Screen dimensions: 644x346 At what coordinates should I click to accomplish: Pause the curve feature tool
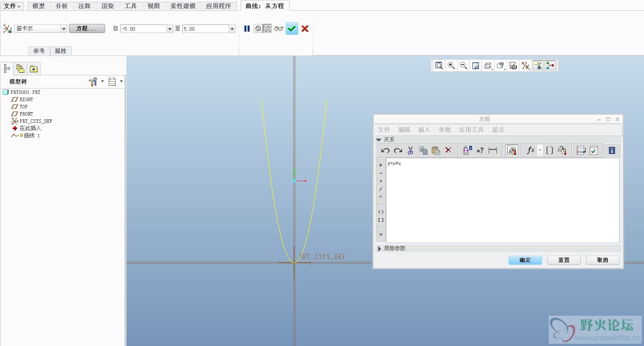pyautogui.click(x=247, y=28)
